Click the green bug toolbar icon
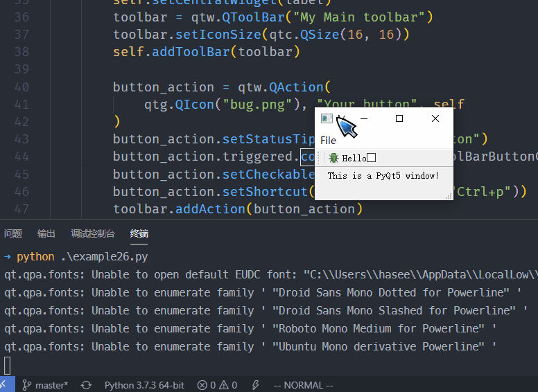The width and height of the screenshot is (538, 392). [x=333, y=159]
